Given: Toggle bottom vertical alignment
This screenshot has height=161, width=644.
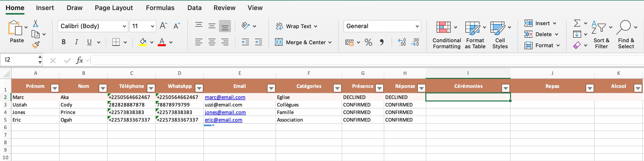Looking at the screenshot, I should (225, 26).
